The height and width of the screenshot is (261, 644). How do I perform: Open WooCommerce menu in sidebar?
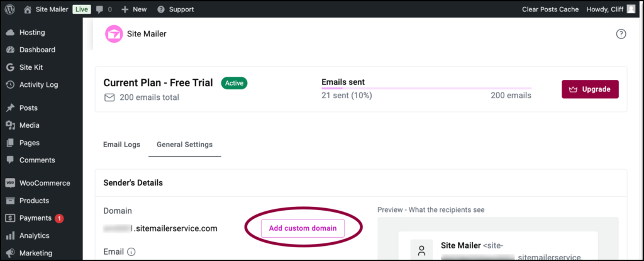click(x=45, y=183)
